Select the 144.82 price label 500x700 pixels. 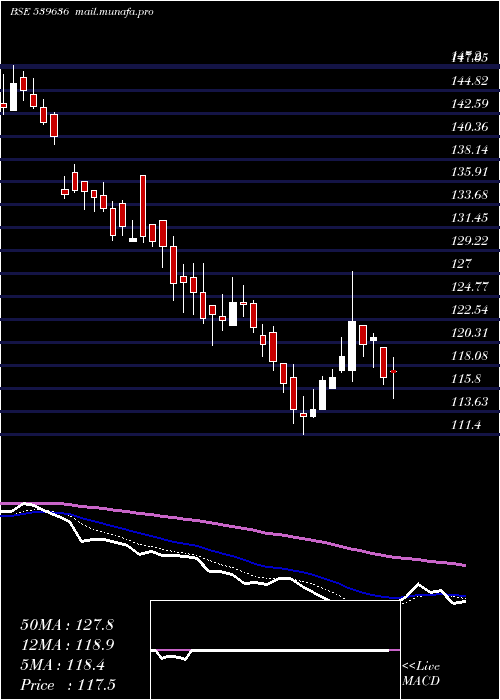point(470,81)
